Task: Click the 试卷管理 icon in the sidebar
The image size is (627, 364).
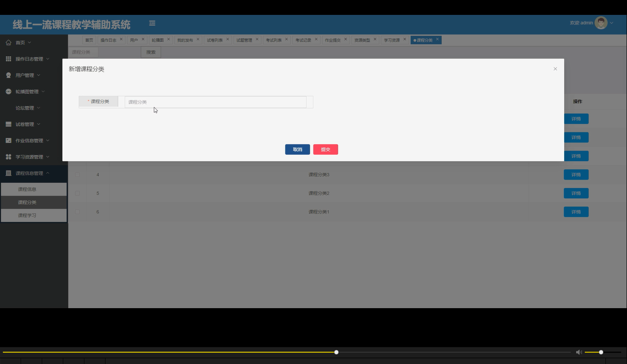Action: [8, 124]
